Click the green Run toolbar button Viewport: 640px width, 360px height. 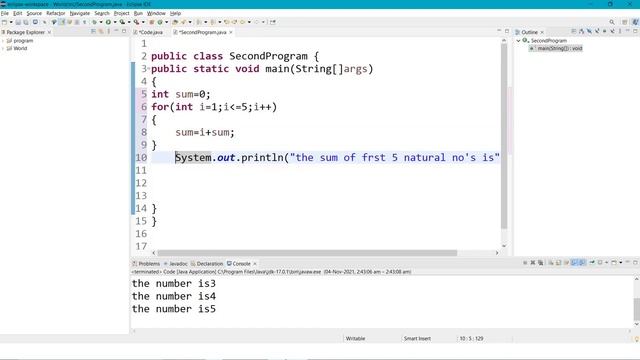[109, 22]
